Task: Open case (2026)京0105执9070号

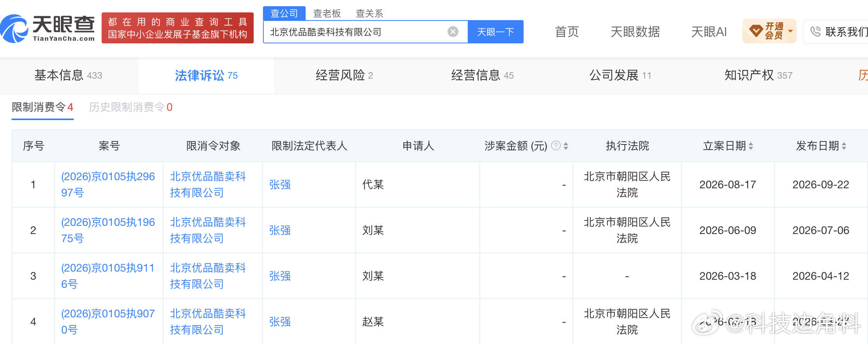Action: [x=108, y=322]
